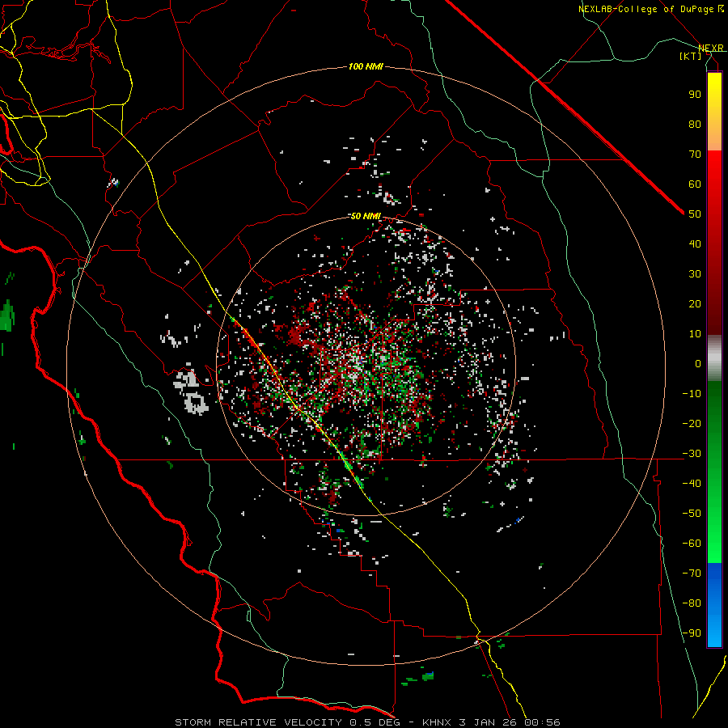This screenshot has height=728, width=728.
Task: Click the blue bottom segment of the color bar
Action: point(714,604)
